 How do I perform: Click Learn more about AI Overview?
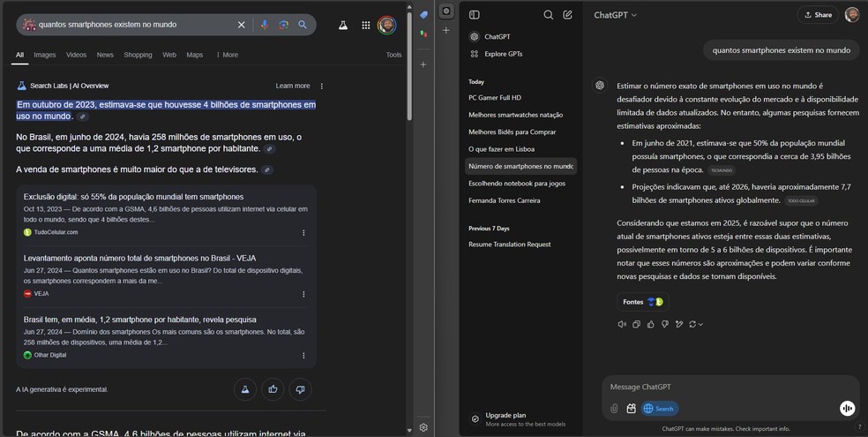tap(293, 86)
